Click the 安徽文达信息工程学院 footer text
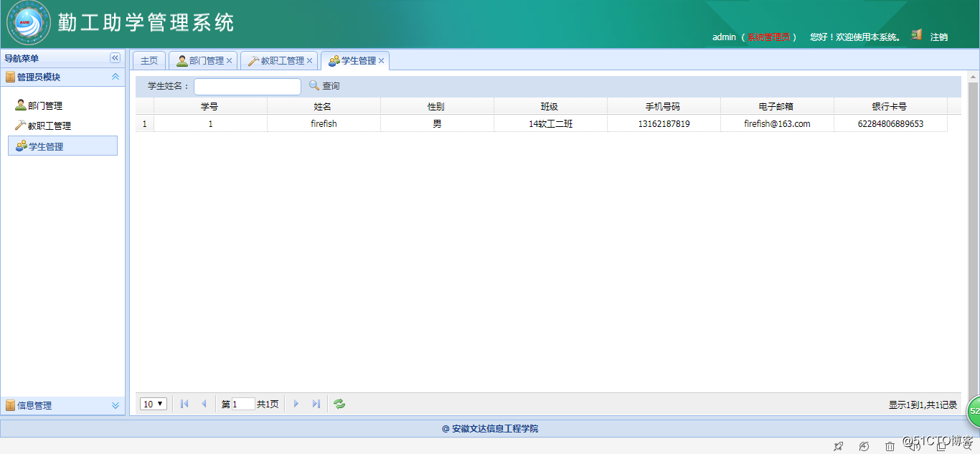 coord(495,429)
